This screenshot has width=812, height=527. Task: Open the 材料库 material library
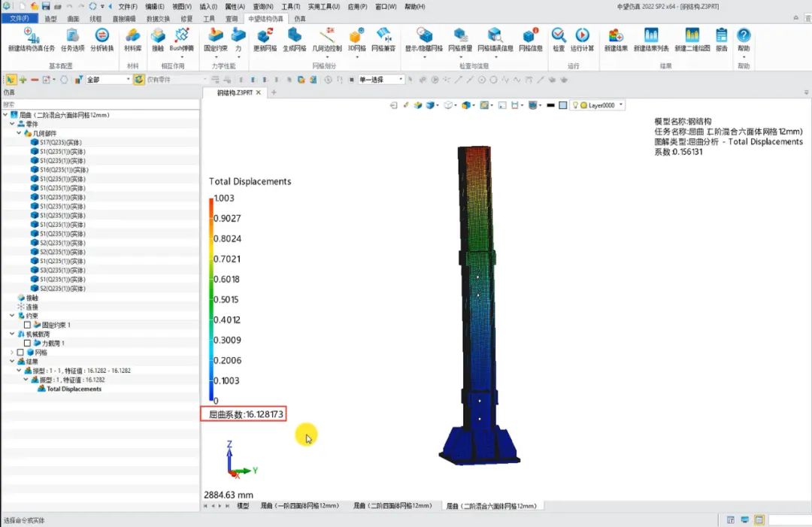pyautogui.click(x=132, y=38)
